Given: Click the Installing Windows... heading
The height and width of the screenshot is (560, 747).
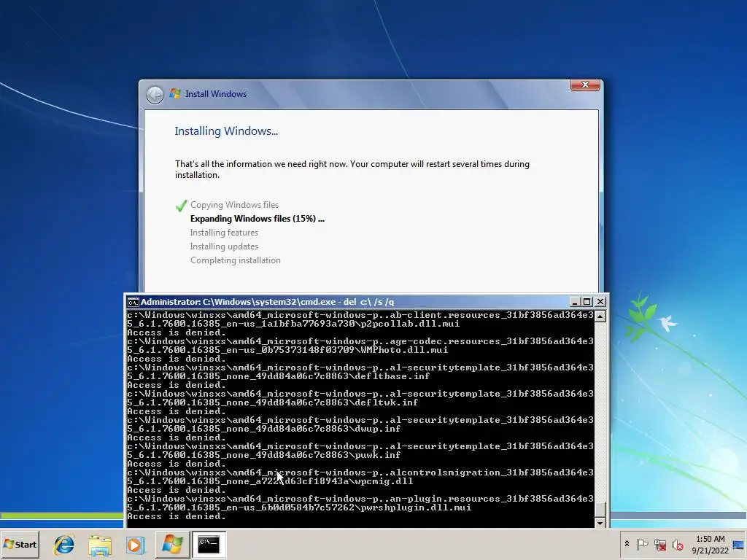Looking at the screenshot, I should pos(226,131).
